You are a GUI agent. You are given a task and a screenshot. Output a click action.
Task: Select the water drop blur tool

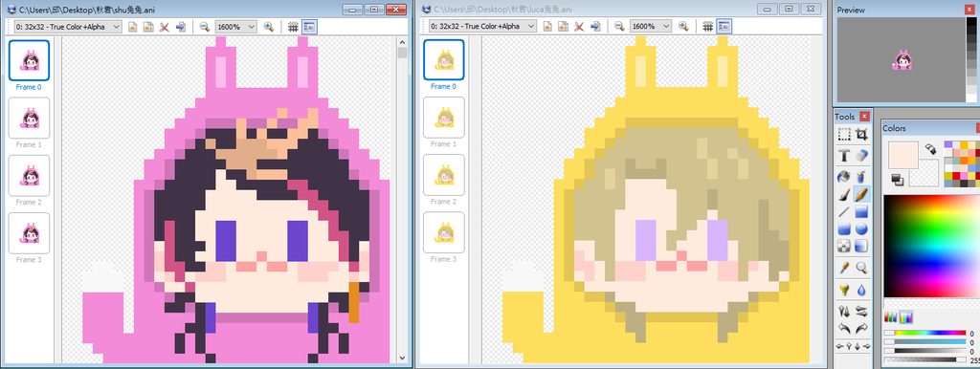coord(861,290)
